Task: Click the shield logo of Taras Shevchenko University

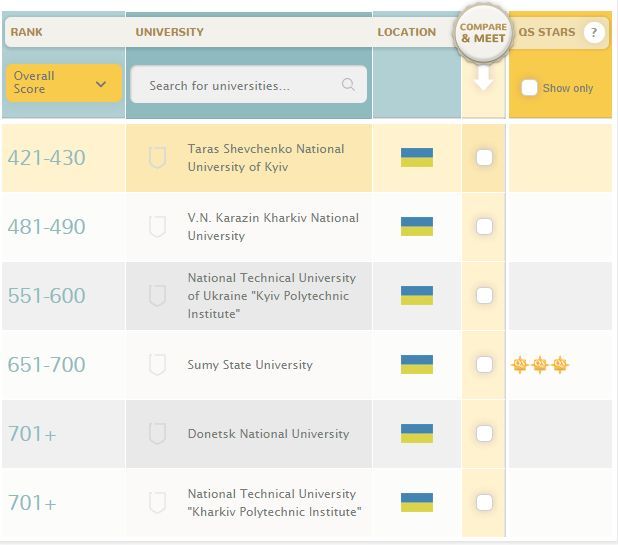Action: click(157, 157)
